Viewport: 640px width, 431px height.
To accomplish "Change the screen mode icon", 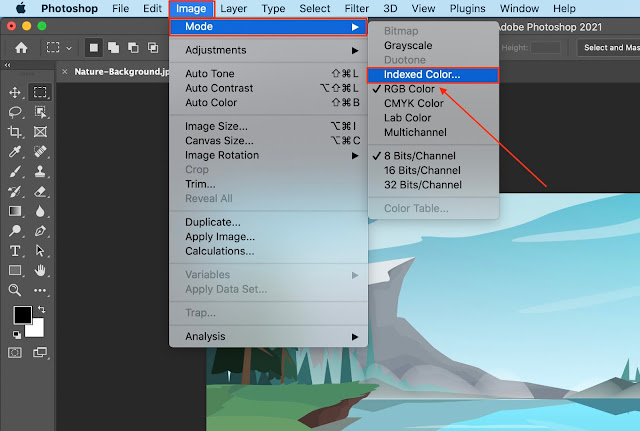I will point(40,352).
